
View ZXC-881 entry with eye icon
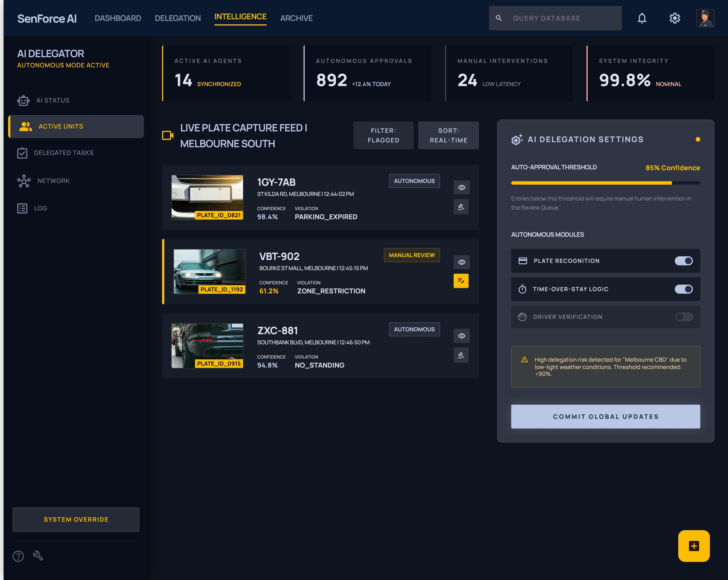(462, 336)
